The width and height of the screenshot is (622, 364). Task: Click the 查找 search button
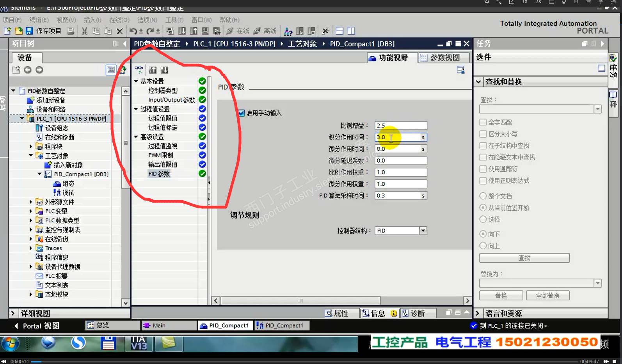coord(524,258)
